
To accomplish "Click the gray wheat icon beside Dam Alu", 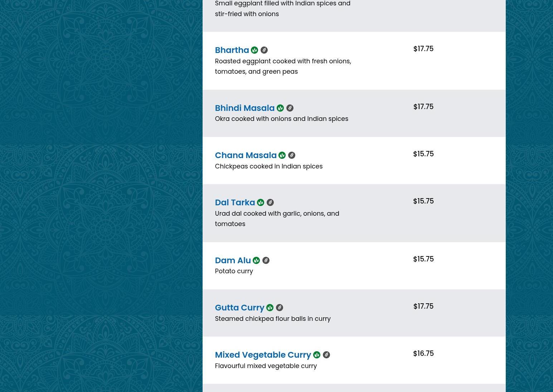I will [x=266, y=260].
